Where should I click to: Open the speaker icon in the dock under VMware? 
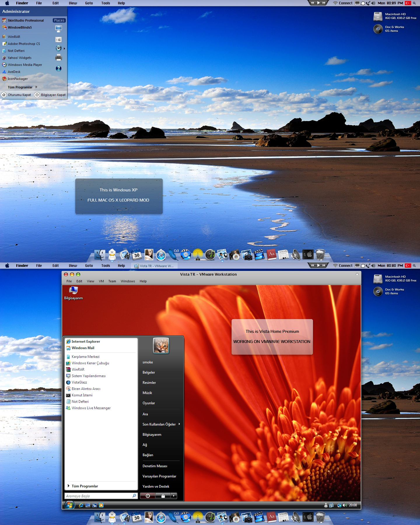click(296, 517)
